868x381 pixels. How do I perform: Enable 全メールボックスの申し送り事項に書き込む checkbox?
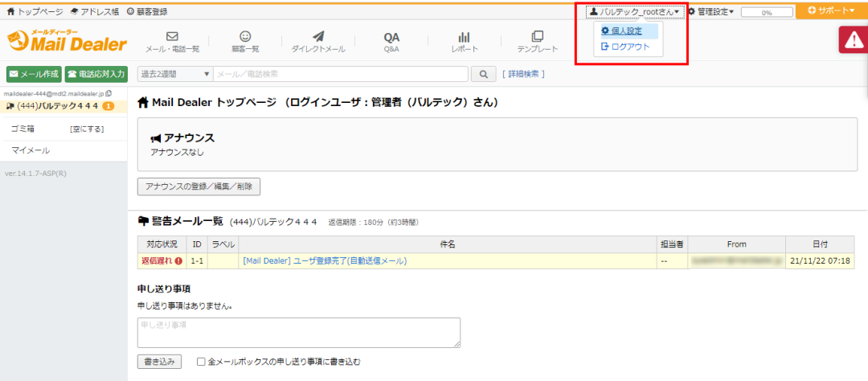point(202,362)
